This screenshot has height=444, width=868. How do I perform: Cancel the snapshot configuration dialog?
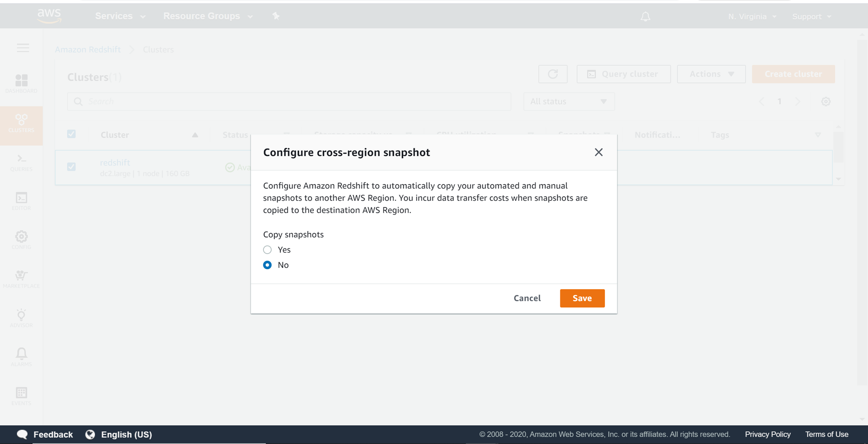(527, 298)
